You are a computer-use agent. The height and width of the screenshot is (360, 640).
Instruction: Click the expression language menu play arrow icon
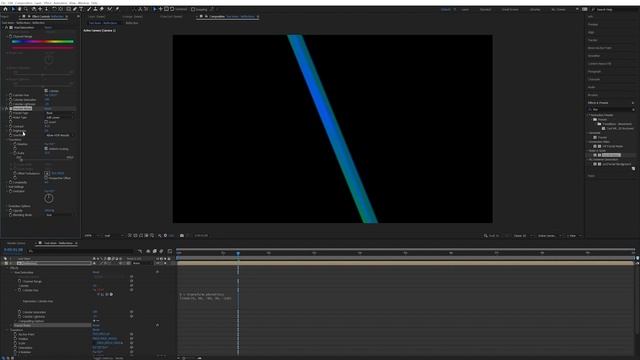(x=111, y=294)
